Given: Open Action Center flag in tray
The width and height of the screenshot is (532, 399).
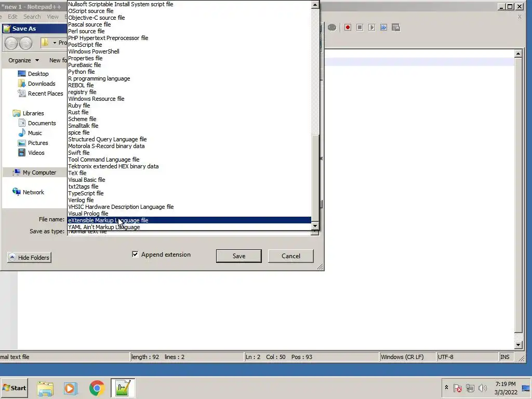Looking at the screenshot, I should (x=457, y=388).
